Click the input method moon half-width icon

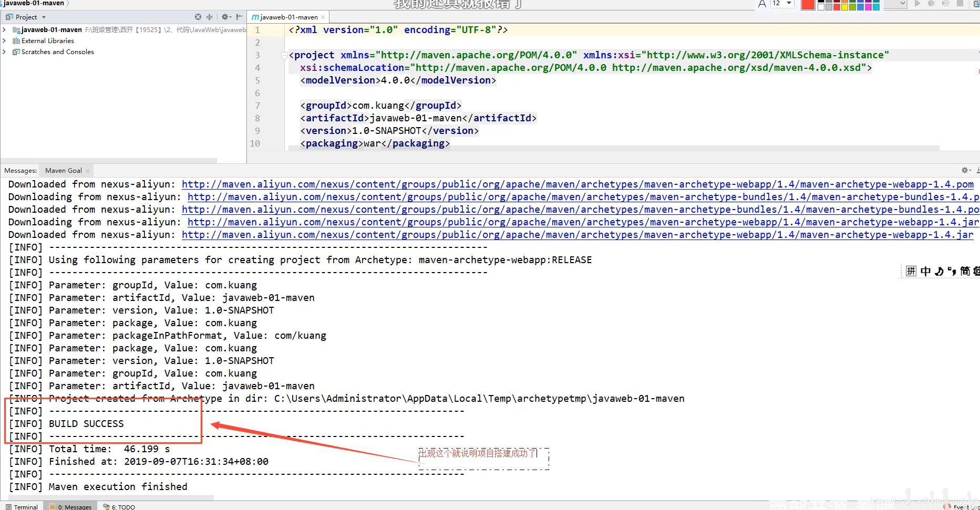[x=939, y=271]
